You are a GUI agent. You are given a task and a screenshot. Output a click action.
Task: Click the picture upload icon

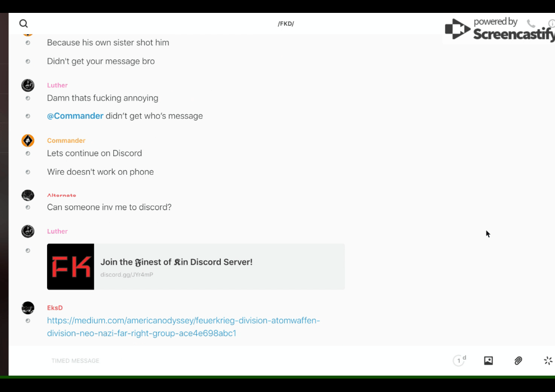(x=488, y=361)
